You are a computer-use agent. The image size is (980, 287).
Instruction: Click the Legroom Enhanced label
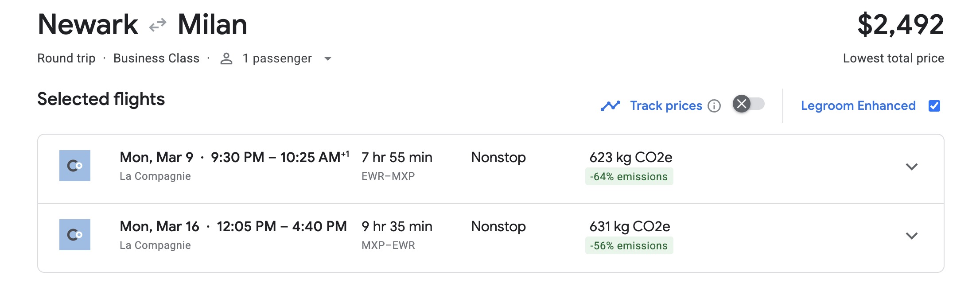858,105
